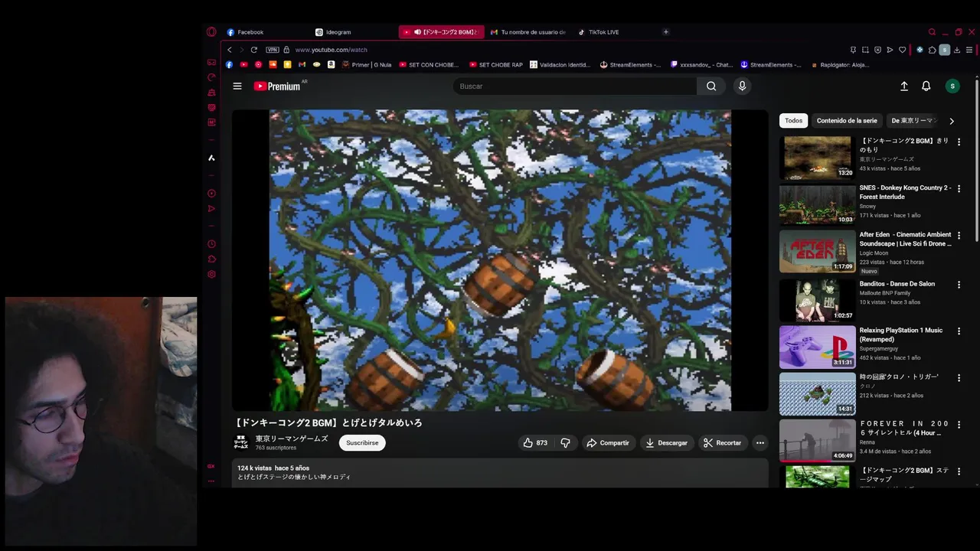This screenshot has height=551, width=980.
Task: Open History clock icon in sidebar
Action: pyautogui.click(x=211, y=243)
